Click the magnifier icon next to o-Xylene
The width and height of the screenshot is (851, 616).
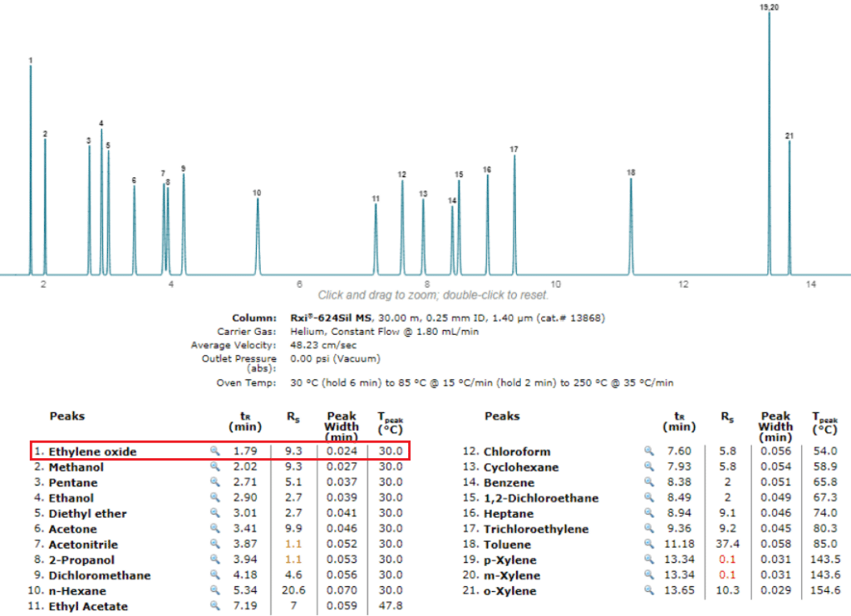pos(649,591)
